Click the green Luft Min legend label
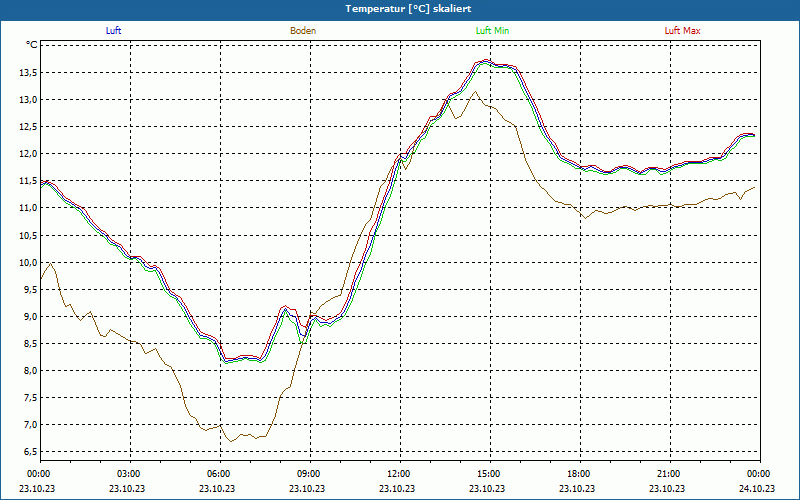This screenshot has height=500, width=800. [x=492, y=31]
